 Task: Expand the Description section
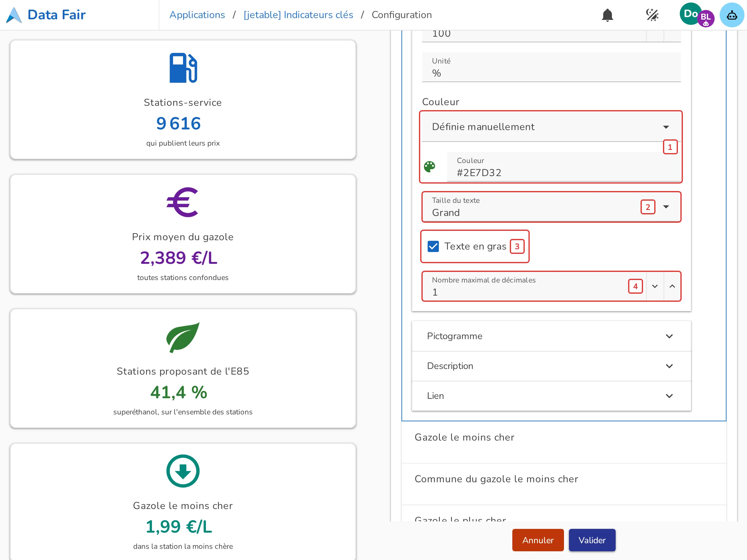click(551, 366)
